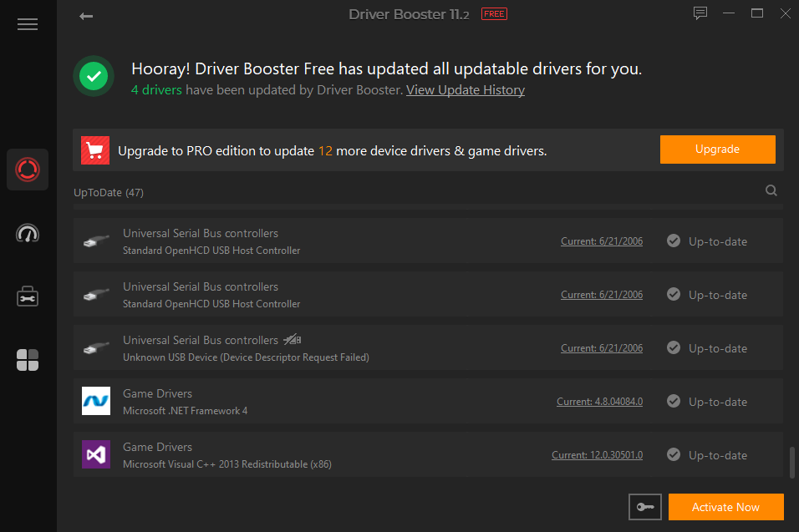Click the Upgrade button
Viewport: 799px width, 532px height.
[717, 149]
